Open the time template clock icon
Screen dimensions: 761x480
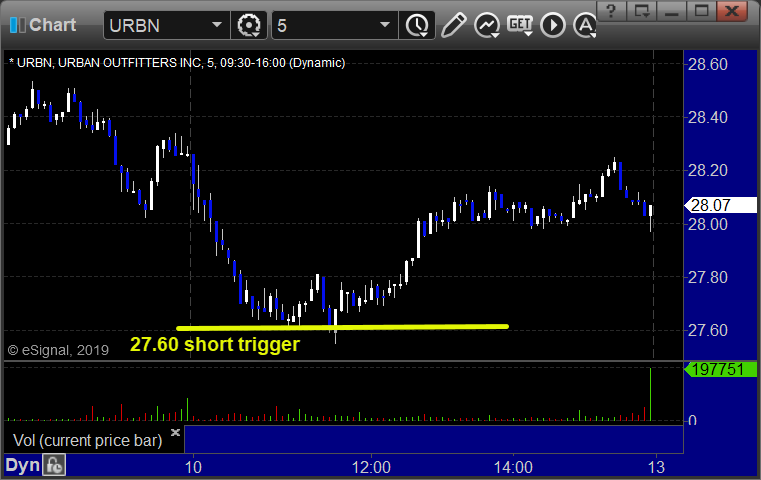pyautogui.click(x=417, y=25)
